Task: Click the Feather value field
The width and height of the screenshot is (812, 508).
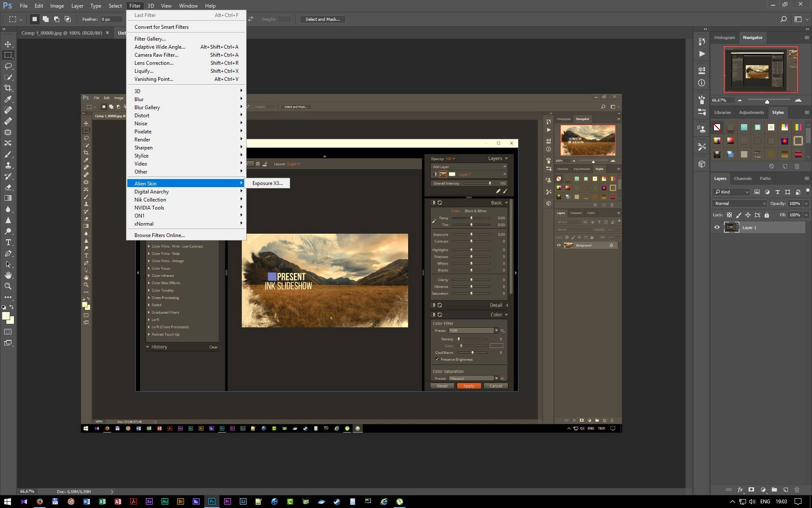Action: click(111, 19)
